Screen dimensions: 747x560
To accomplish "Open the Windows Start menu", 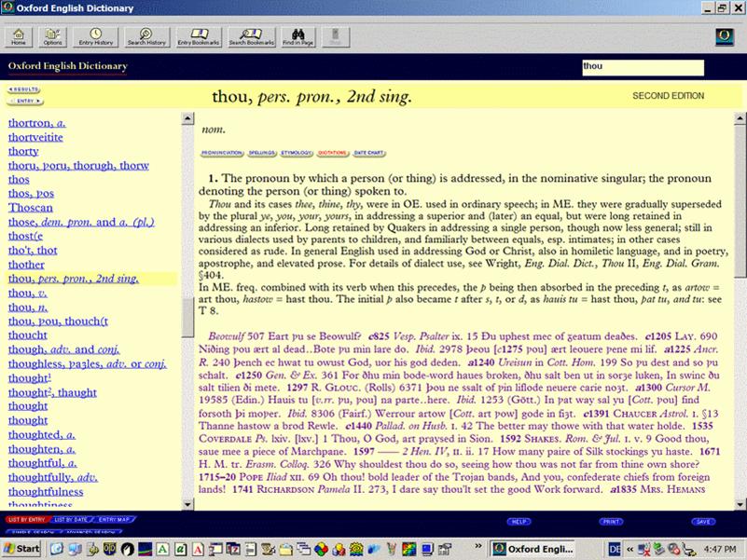I will pyautogui.click(x=21, y=548).
